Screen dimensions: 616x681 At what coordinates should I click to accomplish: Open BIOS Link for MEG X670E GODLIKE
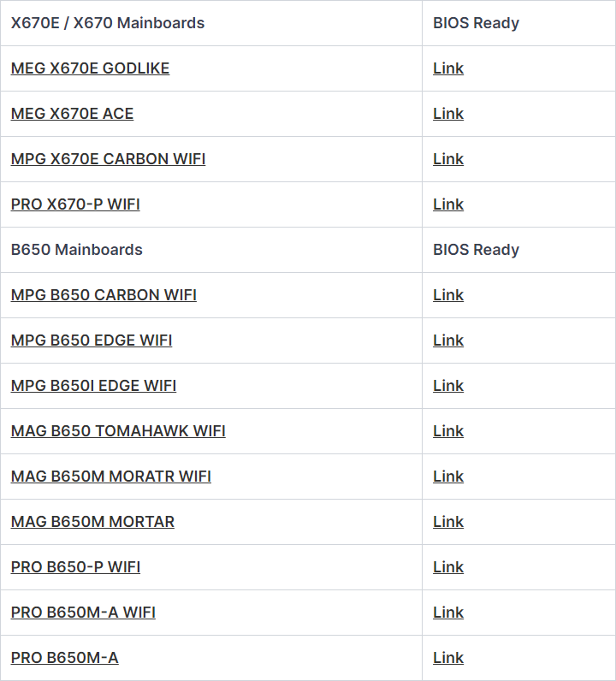[448, 68]
